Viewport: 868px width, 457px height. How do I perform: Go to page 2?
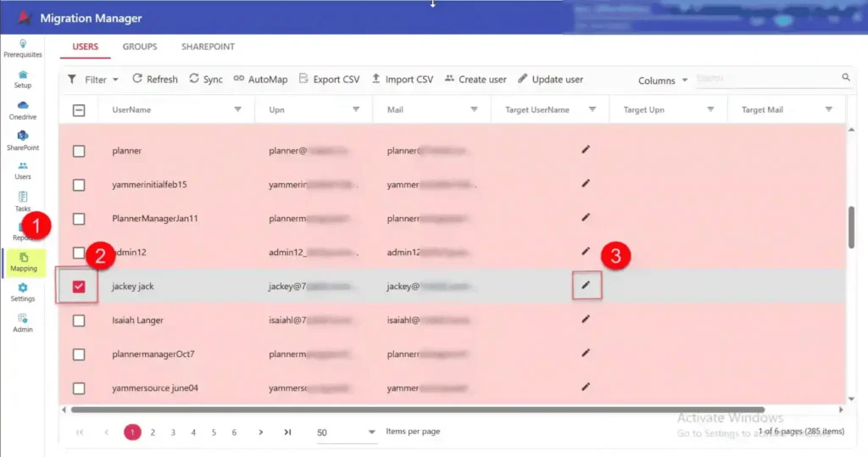coord(153,432)
